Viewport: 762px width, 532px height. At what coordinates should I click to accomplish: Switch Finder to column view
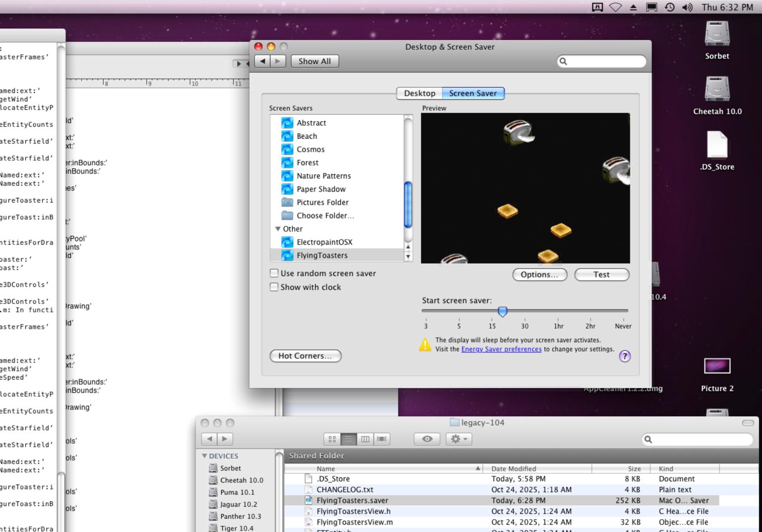tap(365, 439)
